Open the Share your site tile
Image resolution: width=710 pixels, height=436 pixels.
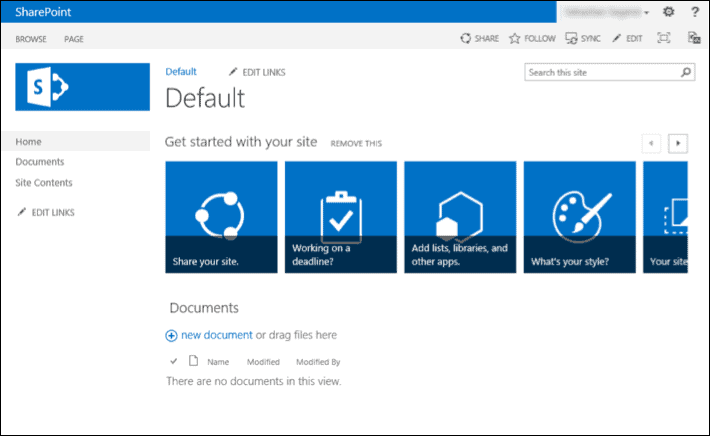point(221,217)
